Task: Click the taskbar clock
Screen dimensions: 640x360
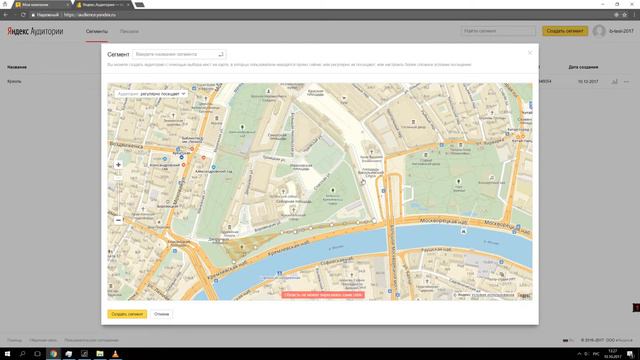Action: [x=613, y=354]
